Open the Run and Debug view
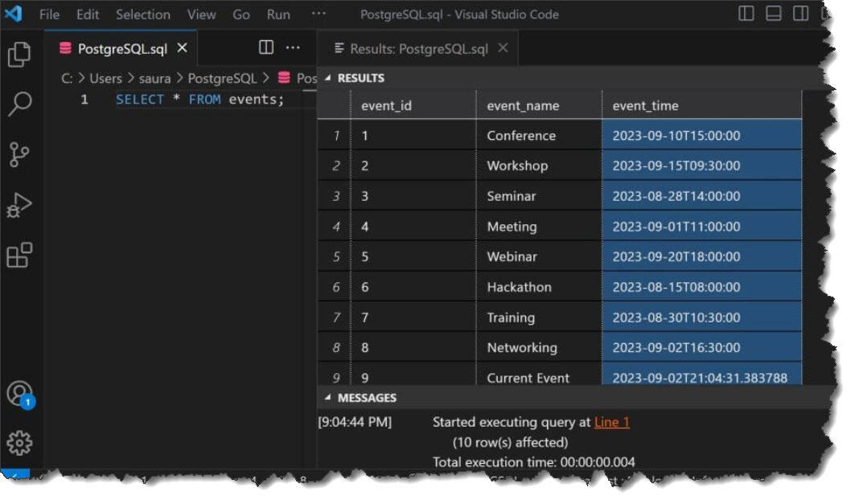 click(x=19, y=206)
